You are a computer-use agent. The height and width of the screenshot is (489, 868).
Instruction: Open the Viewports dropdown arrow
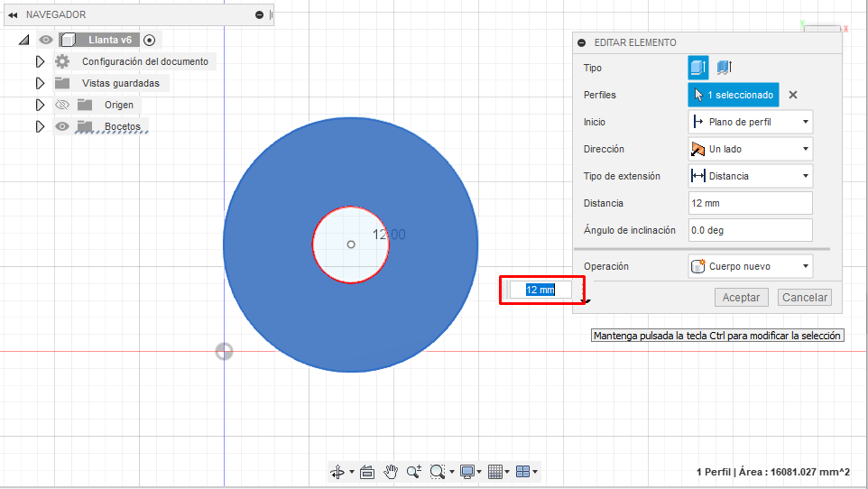coord(535,472)
